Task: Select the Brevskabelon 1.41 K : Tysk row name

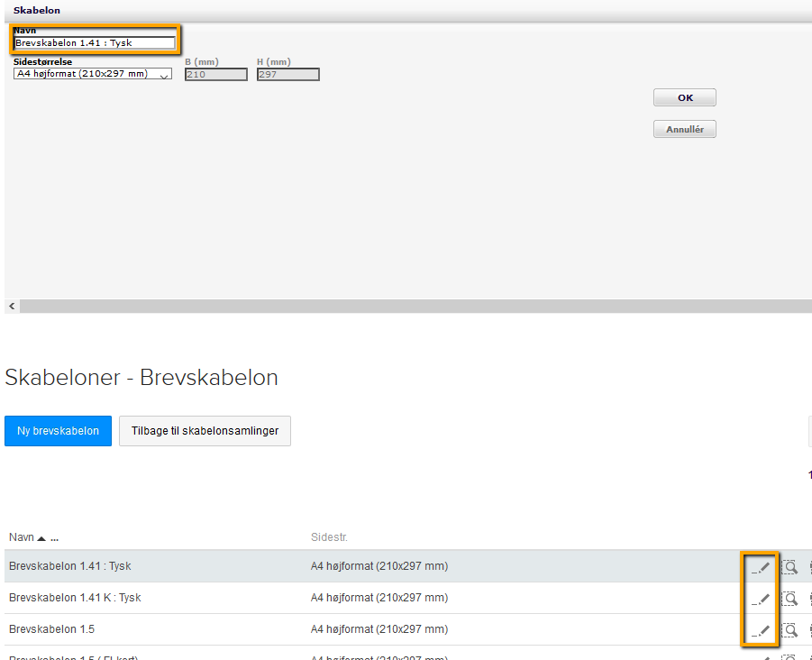Action: coord(75,598)
